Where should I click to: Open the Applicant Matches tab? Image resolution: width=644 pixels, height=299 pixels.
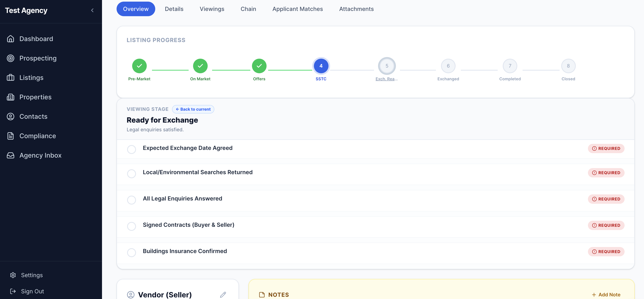point(298,9)
